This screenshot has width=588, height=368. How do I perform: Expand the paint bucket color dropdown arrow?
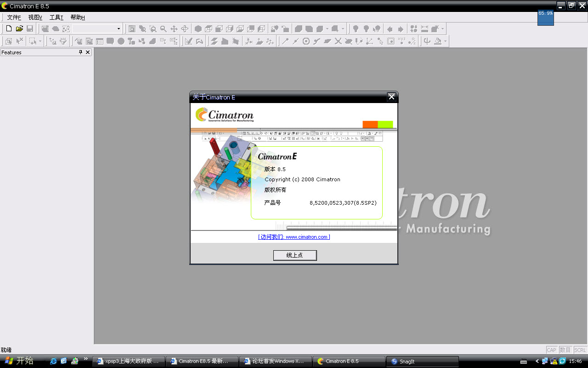[445, 41]
